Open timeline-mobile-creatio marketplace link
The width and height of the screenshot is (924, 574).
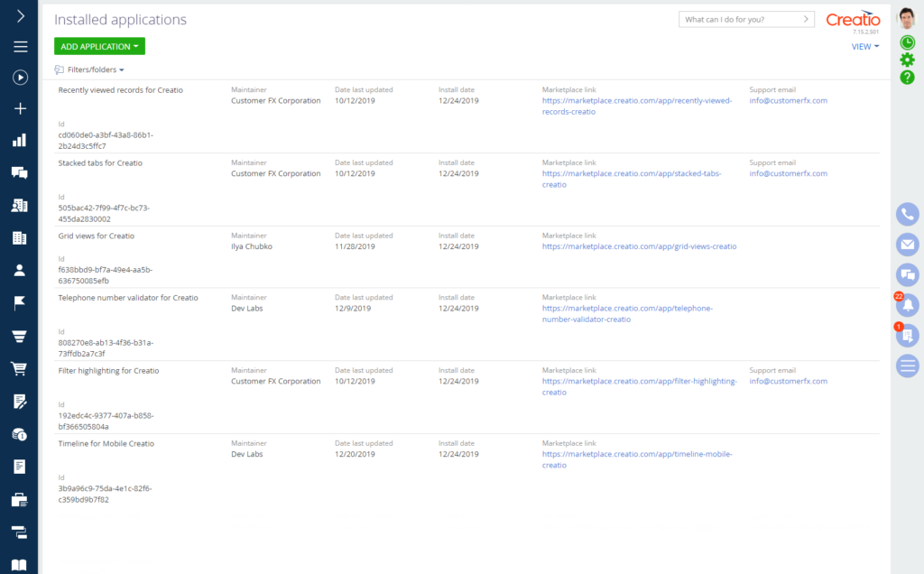coord(637,459)
